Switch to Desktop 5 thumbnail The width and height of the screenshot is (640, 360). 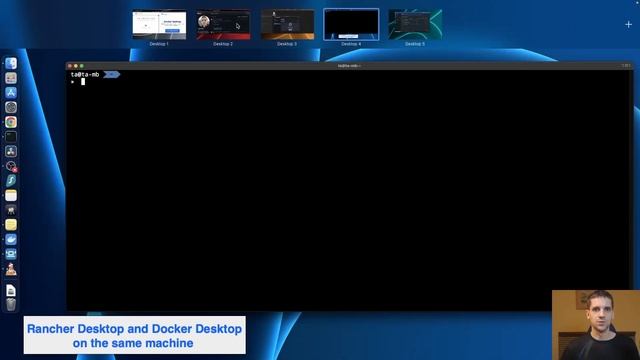(415, 25)
